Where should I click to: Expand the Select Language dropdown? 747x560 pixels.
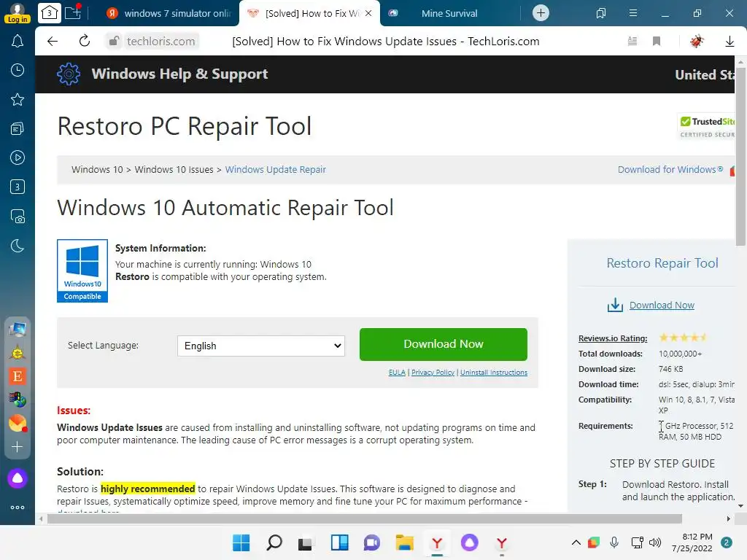261,346
